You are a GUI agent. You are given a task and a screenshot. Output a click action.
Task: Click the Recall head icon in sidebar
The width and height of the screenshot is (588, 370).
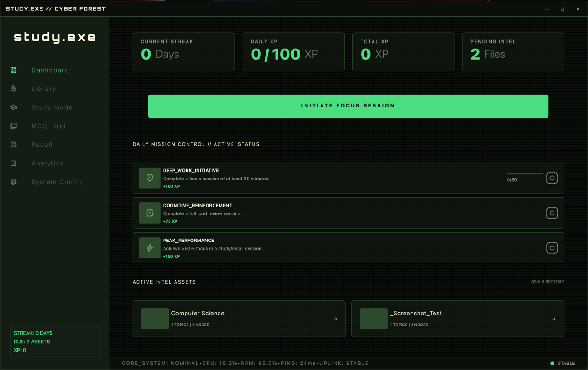pos(13,145)
